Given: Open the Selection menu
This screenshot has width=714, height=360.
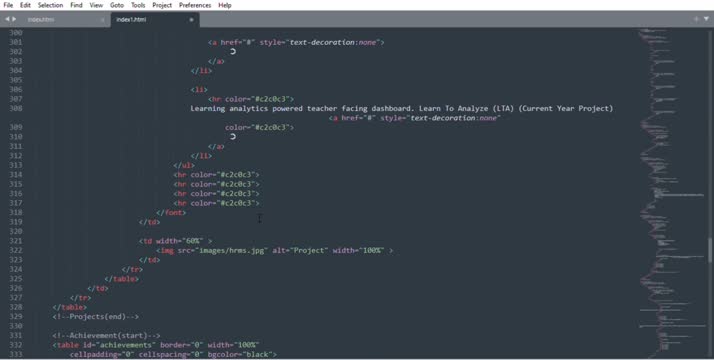Looking at the screenshot, I should (50, 5).
